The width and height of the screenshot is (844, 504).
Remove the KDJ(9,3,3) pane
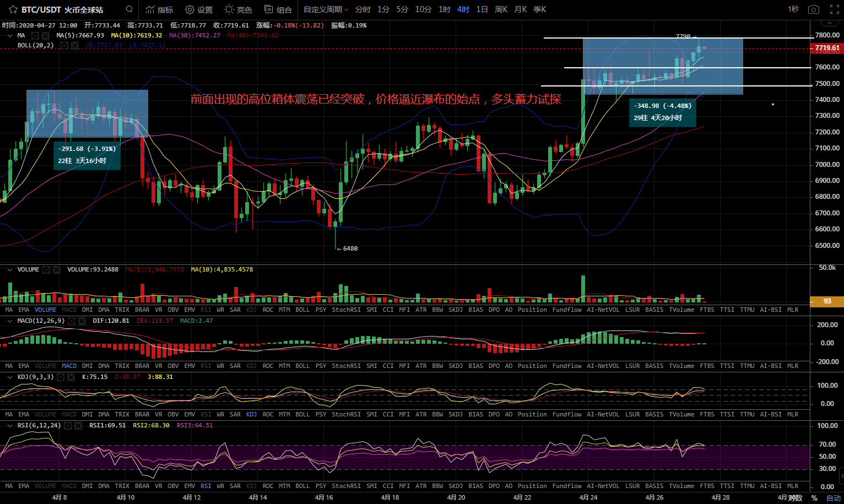[71, 377]
